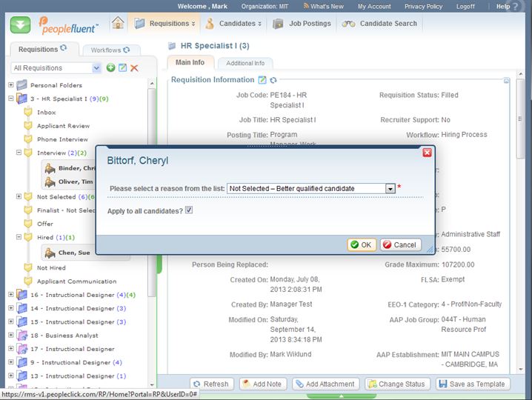This screenshot has width=532, height=400.
Task: Click the edit pencil icon beside requisitions dropdown
Action: pos(122,68)
